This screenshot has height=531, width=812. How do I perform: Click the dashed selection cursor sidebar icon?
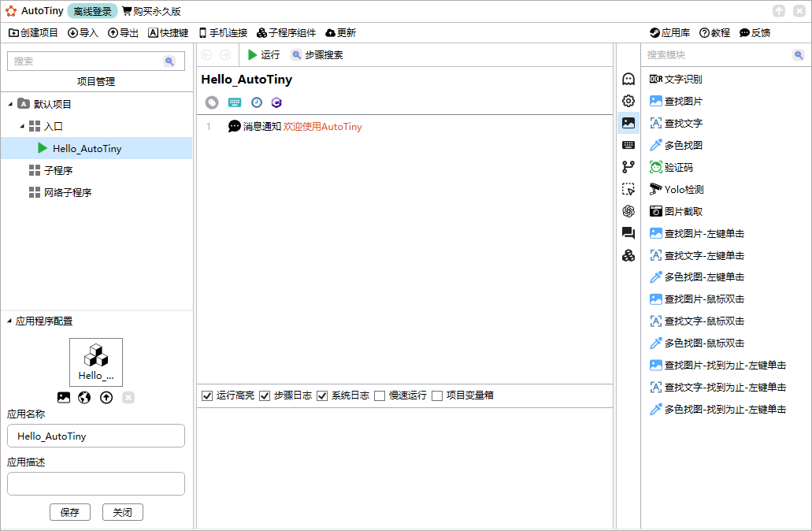click(x=628, y=189)
